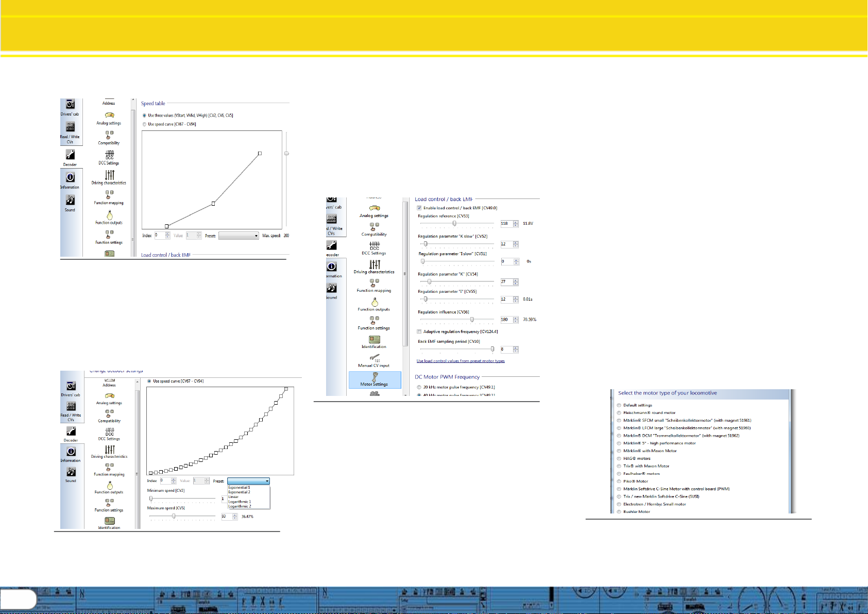
Task: Open Analog settings in the Load control window
Action: pos(375,211)
